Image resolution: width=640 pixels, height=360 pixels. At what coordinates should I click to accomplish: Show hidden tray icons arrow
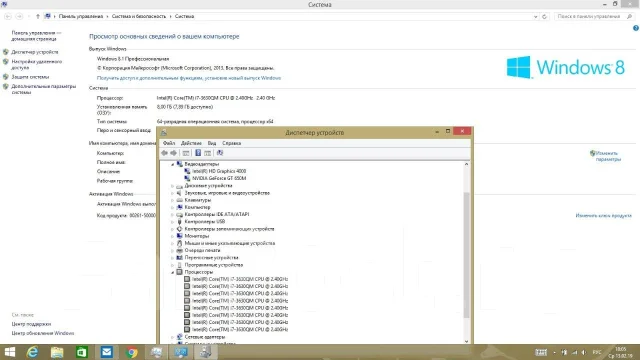(x=554, y=353)
